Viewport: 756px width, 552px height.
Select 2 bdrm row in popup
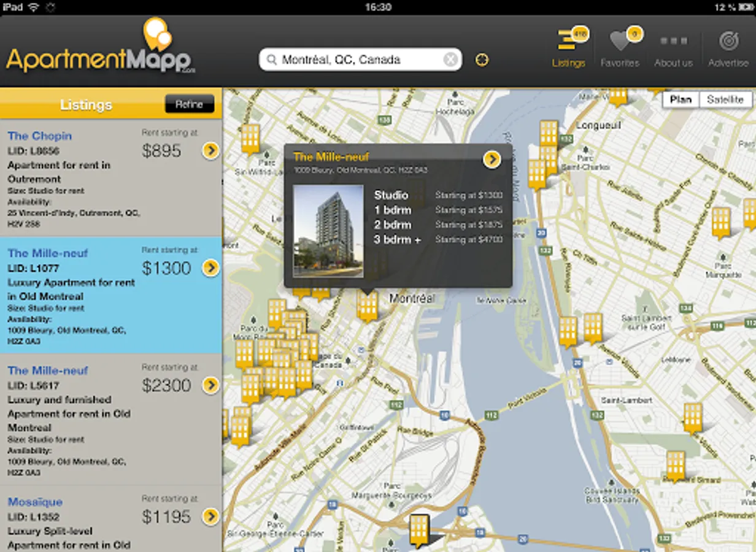[438, 224]
